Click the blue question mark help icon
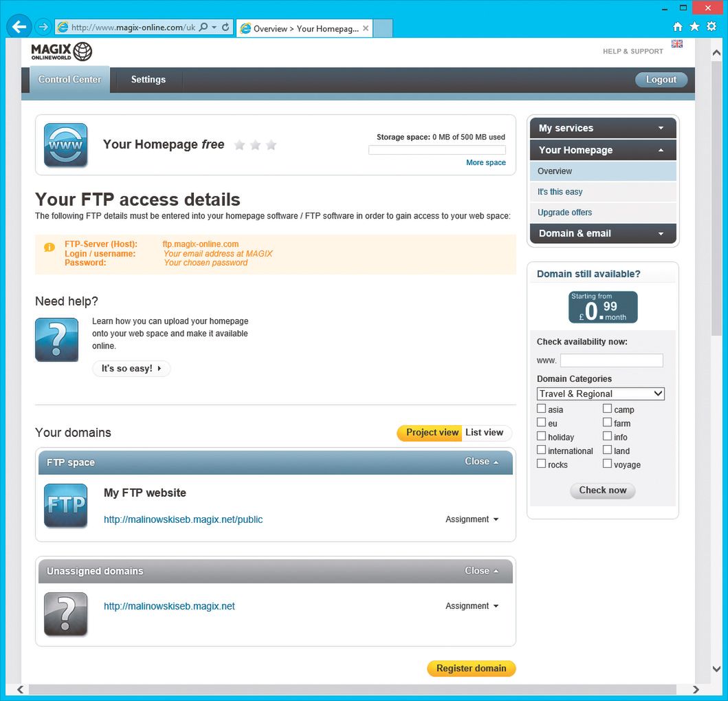Screen dimensions: 728x701 (56, 340)
